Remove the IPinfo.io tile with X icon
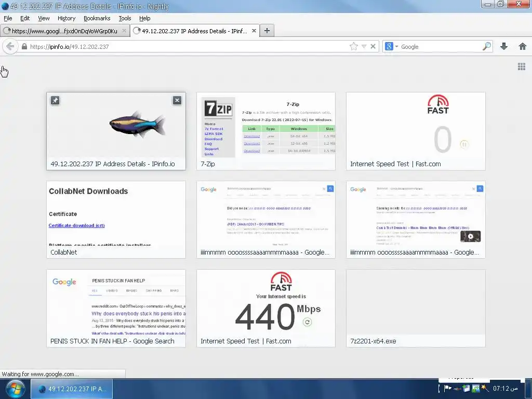532x399 pixels. click(177, 100)
